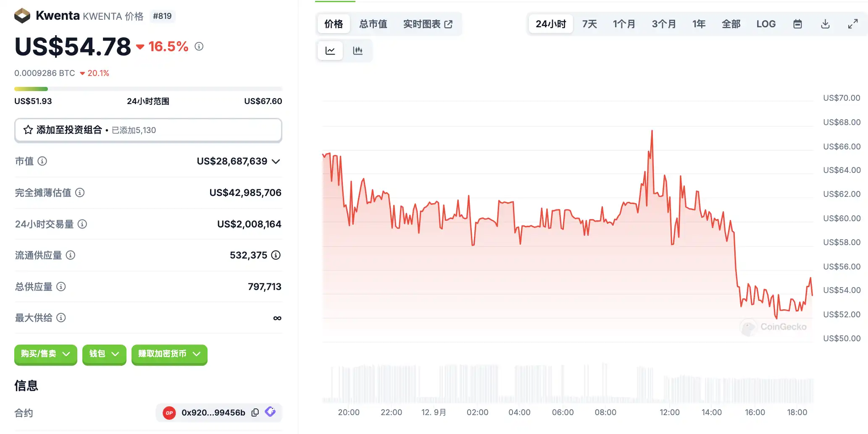
Task: Open the 实时图表 tab
Action: (x=427, y=24)
